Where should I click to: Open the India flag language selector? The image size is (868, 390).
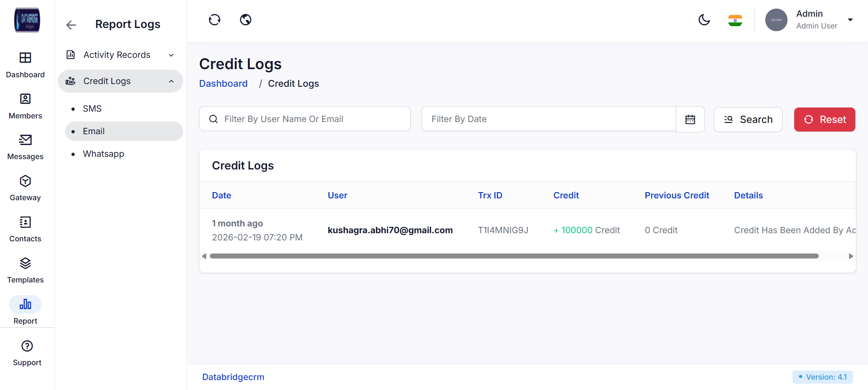(x=735, y=20)
